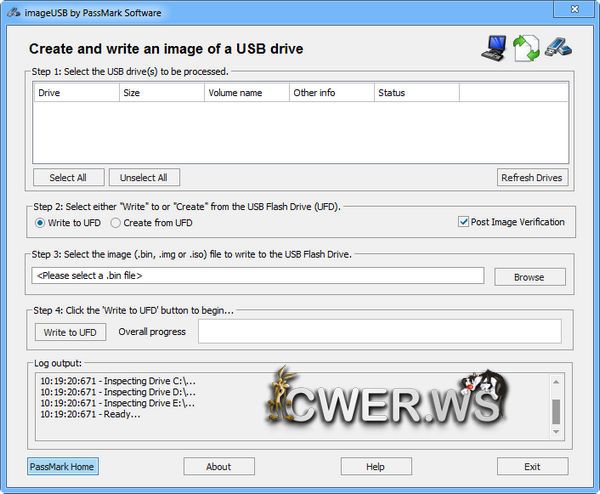Click the Other info column header
This screenshot has height=494, width=600.
coord(330,92)
